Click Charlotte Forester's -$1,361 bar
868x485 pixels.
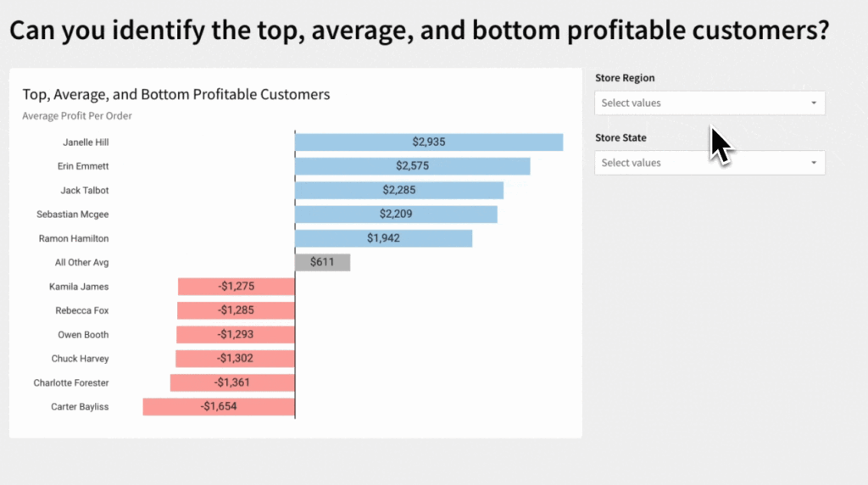coord(232,382)
